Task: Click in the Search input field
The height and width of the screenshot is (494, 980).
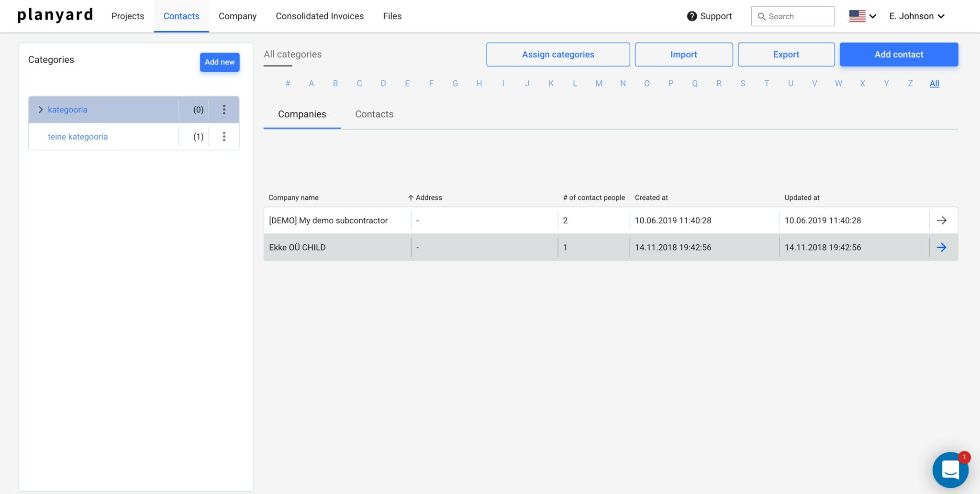Action: click(x=793, y=16)
